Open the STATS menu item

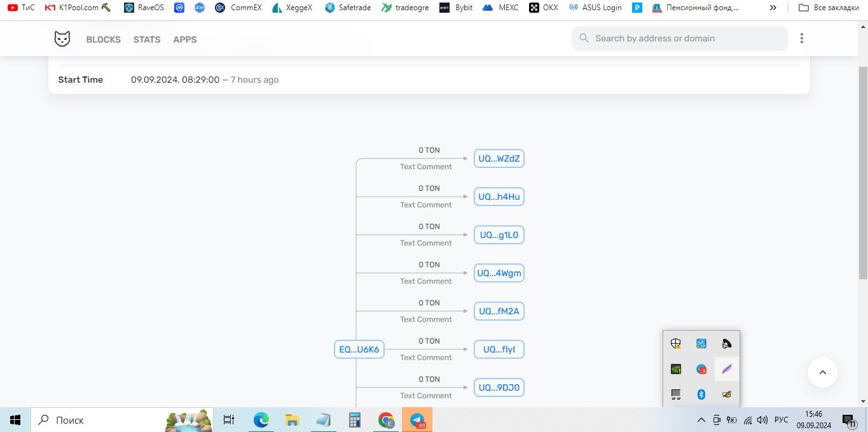[147, 39]
